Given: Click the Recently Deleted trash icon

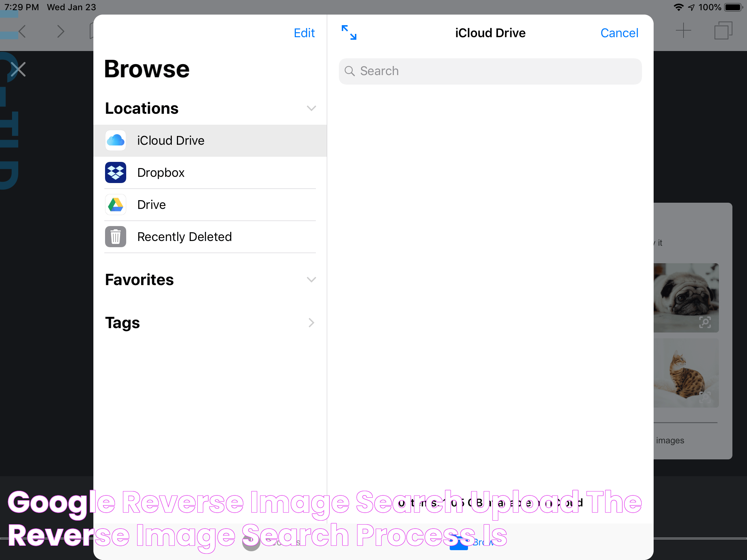Looking at the screenshot, I should (115, 237).
